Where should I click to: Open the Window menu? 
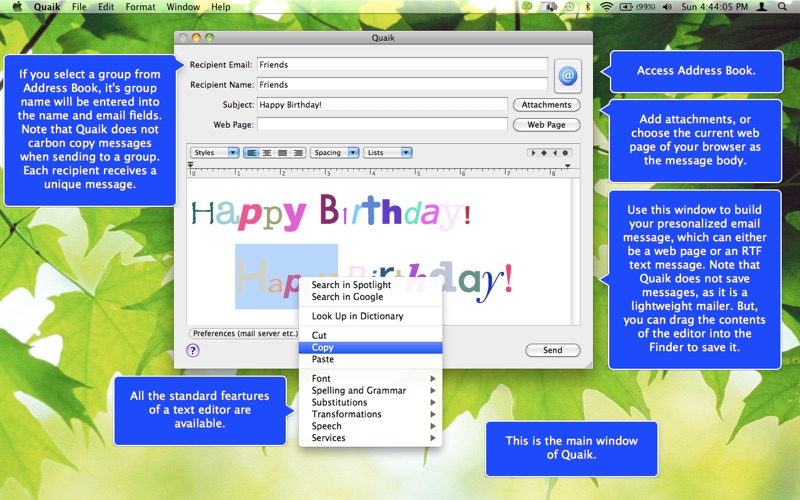183,7
